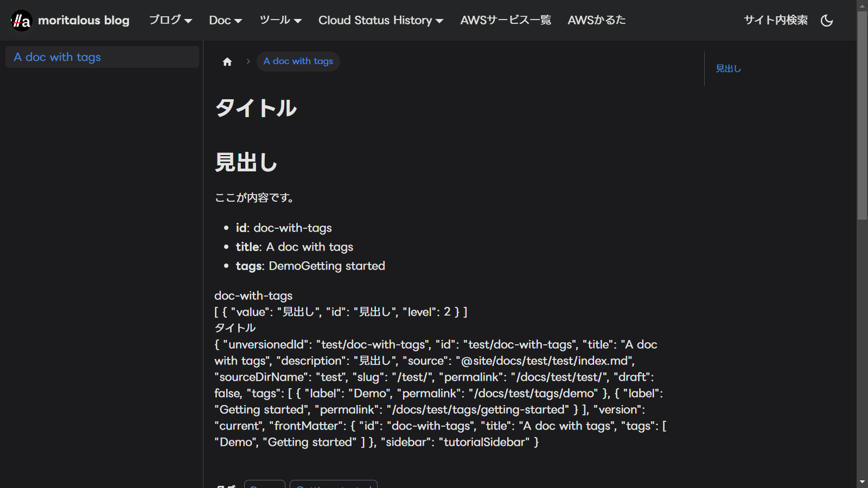The height and width of the screenshot is (488, 868).
Task: Expand the ツール dropdown menu
Action: pyautogui.click(x=280, y=20)
